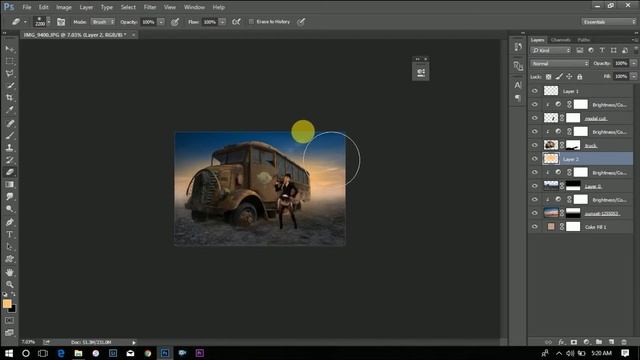Select the Horizontal Type tool
Image resolution: width=640 pixels, height=360 pixels.
tap(9, 235)
